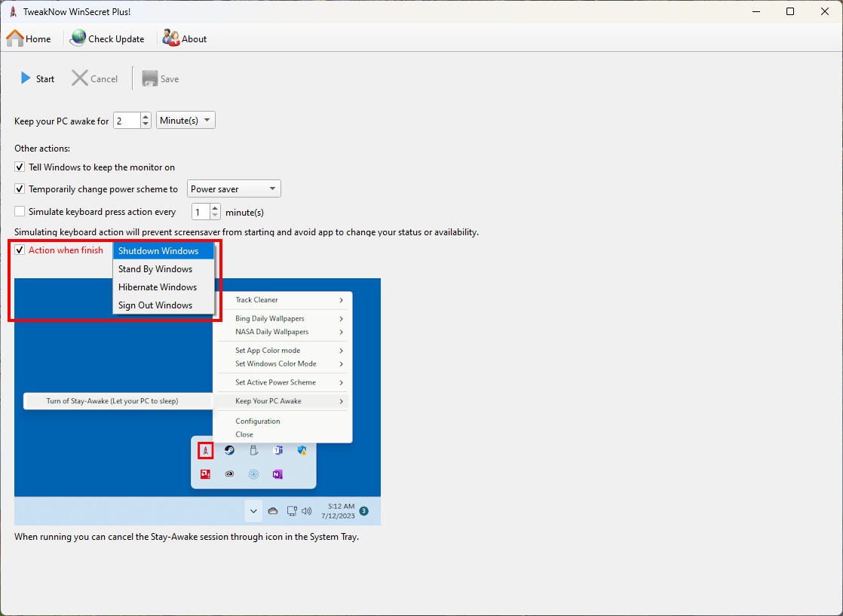
Task: Click the Steam tray icon in illustration
Action: [x=229, y=450]
